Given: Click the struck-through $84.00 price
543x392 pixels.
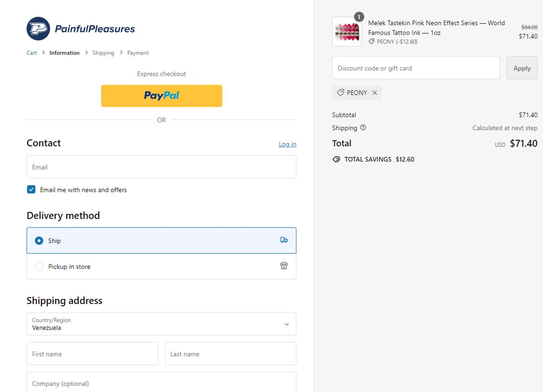Looking at the screenshot, I should [x=529, y=27].
